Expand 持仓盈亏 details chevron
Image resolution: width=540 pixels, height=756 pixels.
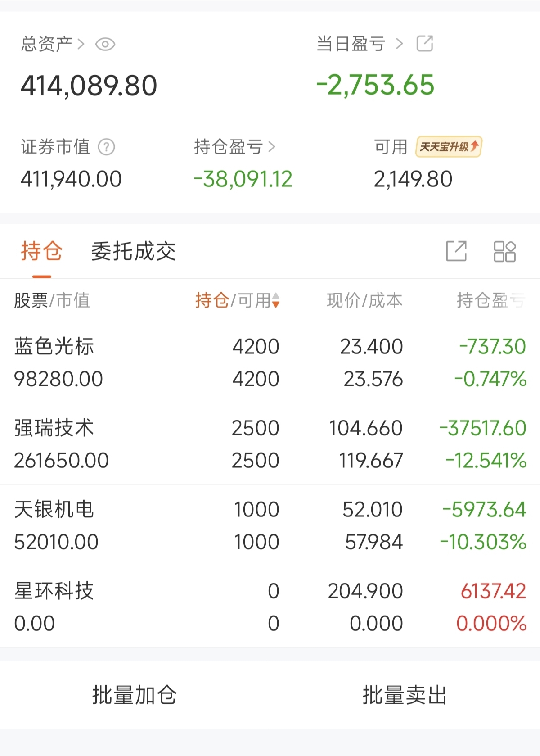coord(271,147)
